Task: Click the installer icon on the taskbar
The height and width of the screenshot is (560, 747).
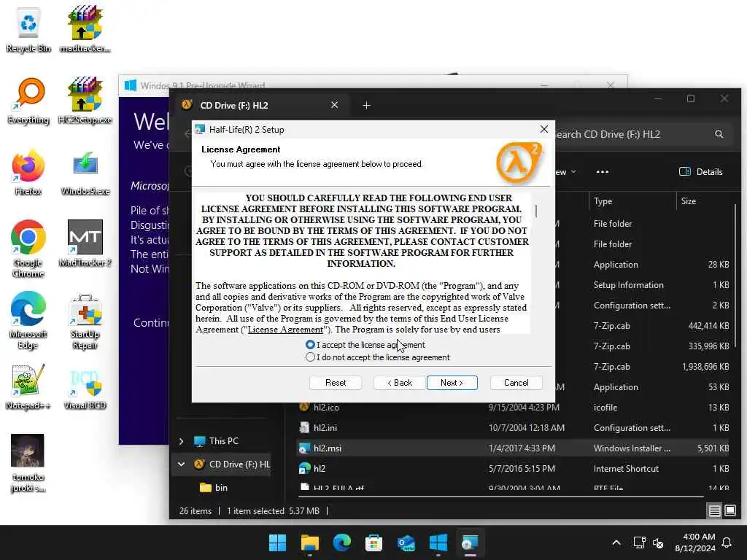Action: pos(470,542)
